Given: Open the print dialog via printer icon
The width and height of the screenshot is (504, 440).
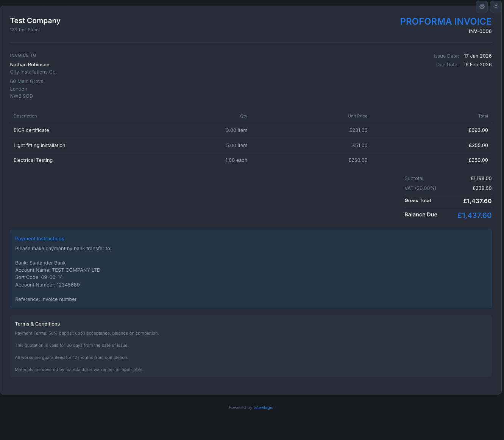Looking at the screenshot, I should coord(482,6).
